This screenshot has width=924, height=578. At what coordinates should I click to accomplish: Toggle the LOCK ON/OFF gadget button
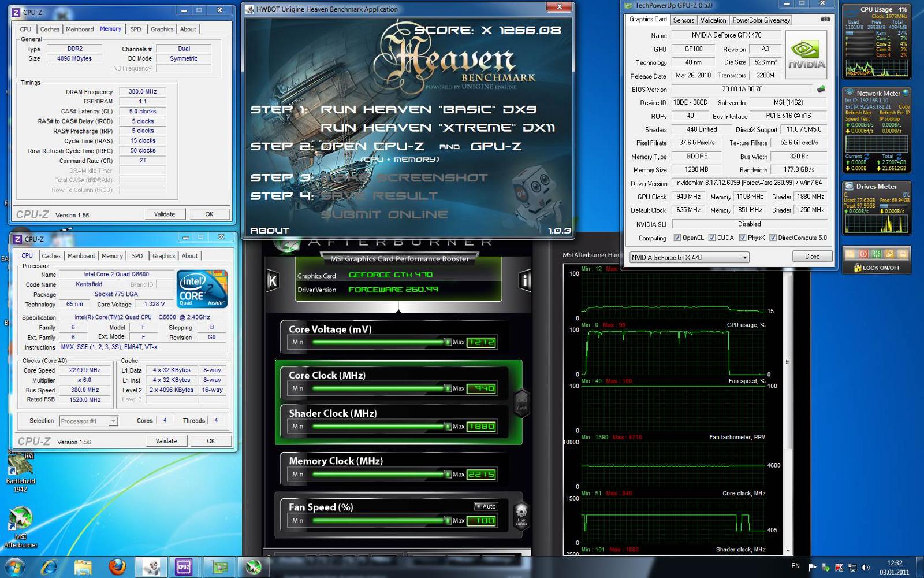coord(877,268)
